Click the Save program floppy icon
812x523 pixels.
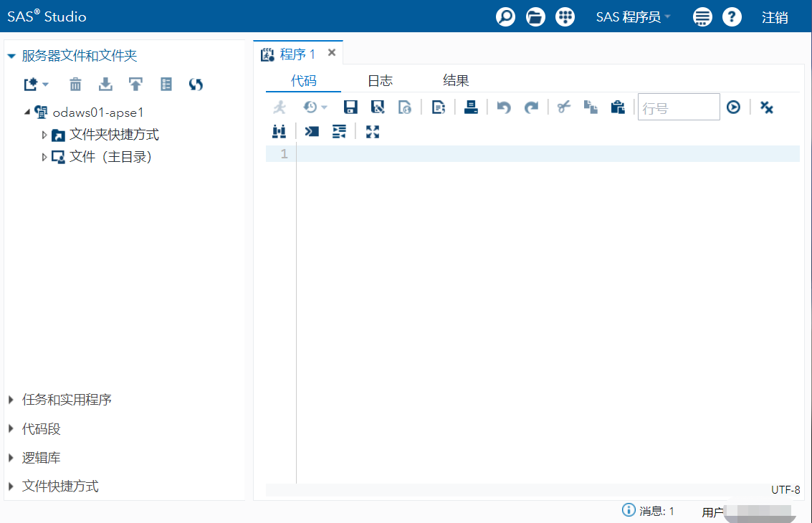350,107
